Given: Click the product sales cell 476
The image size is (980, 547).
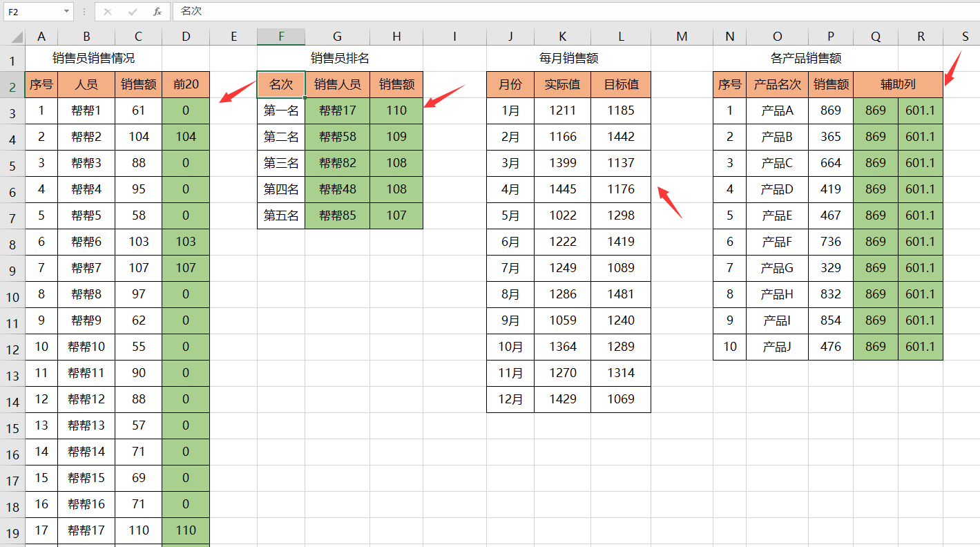Looking at the screenshot, I should click(x=831, y=347).
